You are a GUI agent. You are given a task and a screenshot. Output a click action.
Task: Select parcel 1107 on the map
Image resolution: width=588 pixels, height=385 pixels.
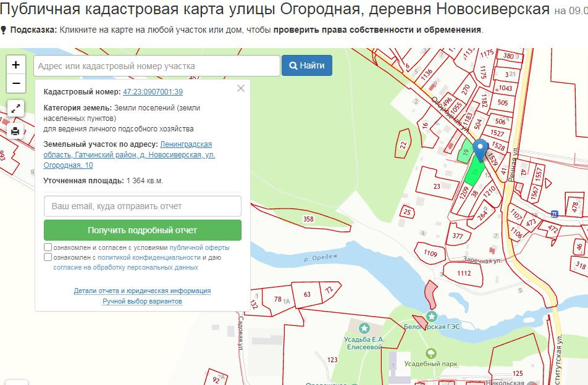[516, 214]
